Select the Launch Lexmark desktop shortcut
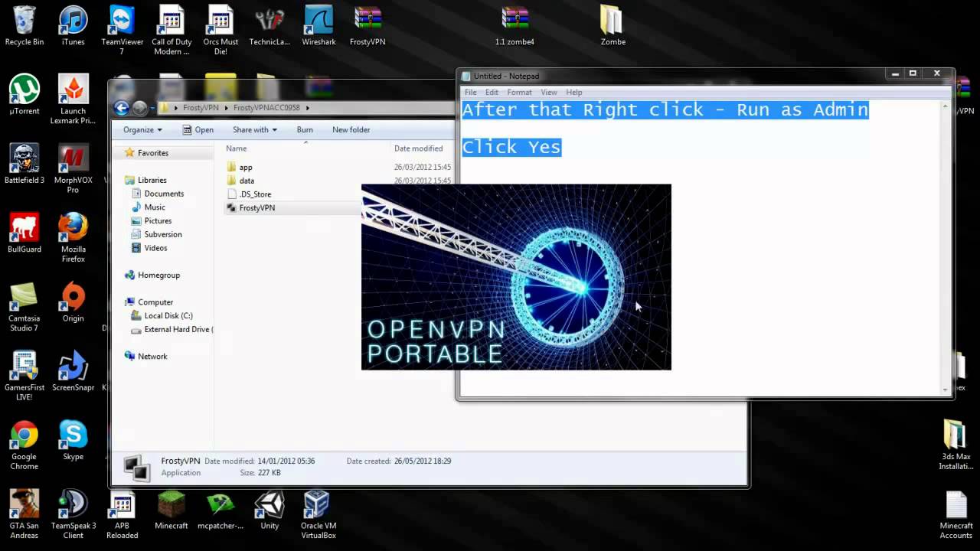The height and width of the screenshot is (551, 980). (x=73, y=99)
